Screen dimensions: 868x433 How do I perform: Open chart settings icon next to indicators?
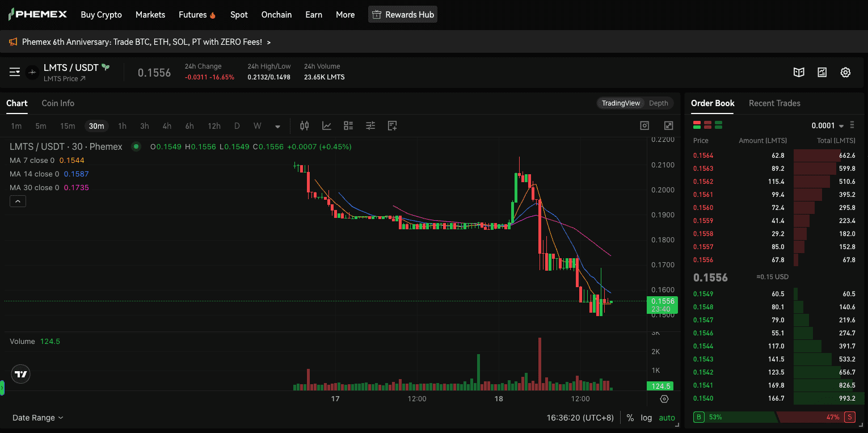[370, 125]
